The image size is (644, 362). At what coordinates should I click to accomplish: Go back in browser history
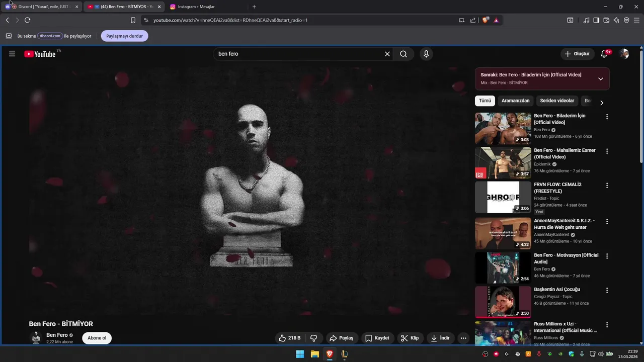[x=7, y=20]
